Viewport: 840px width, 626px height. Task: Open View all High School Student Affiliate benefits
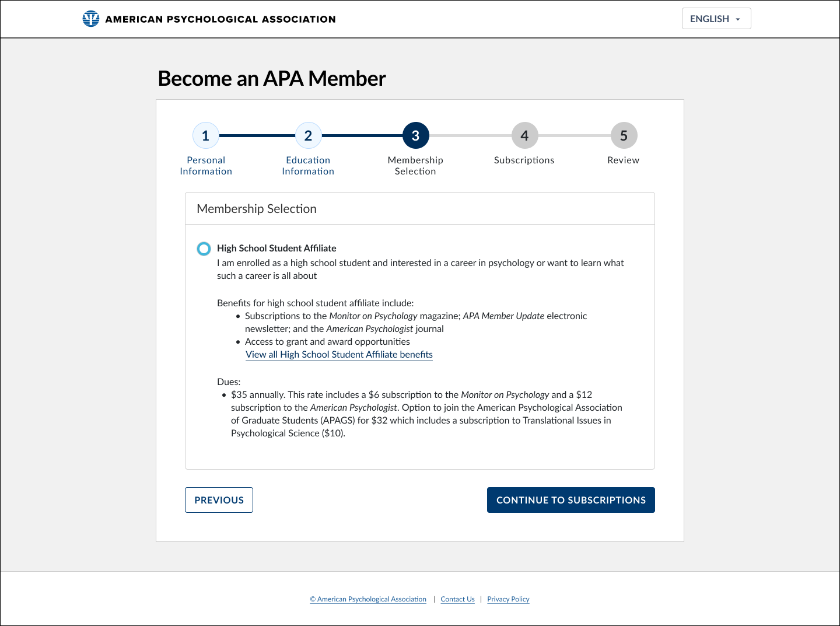pyautogui.click(x=339, y=354)
